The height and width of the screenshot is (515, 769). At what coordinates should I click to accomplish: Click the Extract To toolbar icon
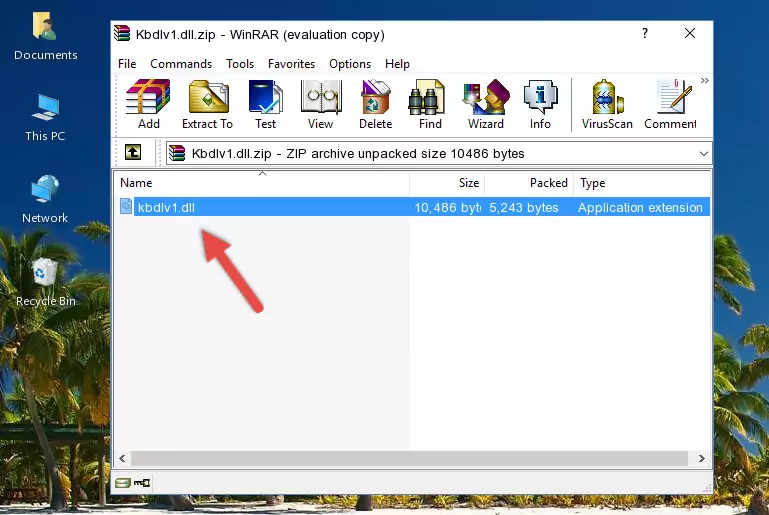[x=207, y=104]
